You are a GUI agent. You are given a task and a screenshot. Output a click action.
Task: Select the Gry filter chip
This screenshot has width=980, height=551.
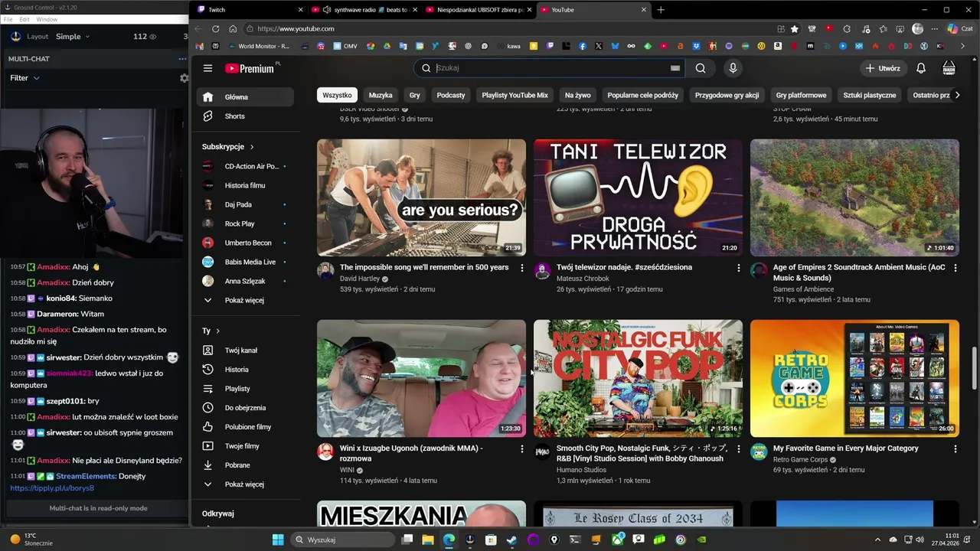(415, 96)
